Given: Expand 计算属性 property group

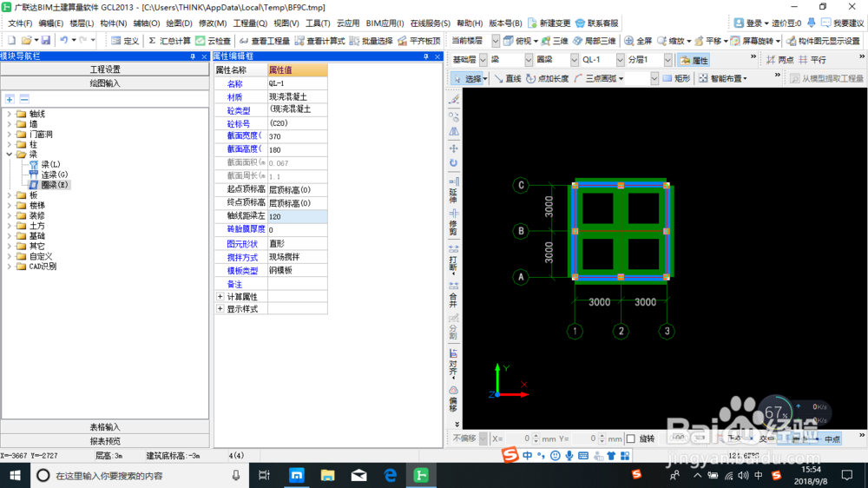Looking at the screenshot, I should 220,297.
